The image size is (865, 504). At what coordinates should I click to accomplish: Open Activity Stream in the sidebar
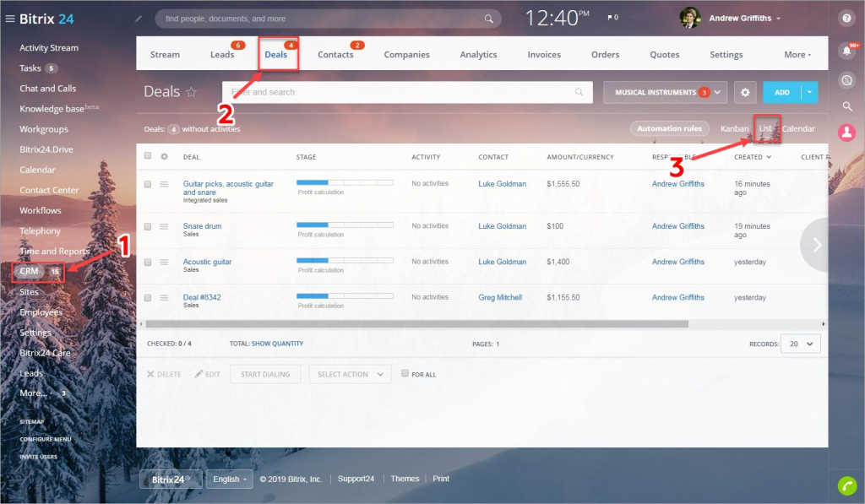(x=48, y=48)
